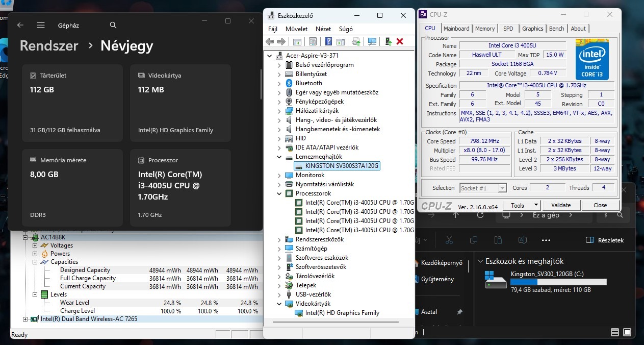Click the refresh icon in File Explorer

480,215
